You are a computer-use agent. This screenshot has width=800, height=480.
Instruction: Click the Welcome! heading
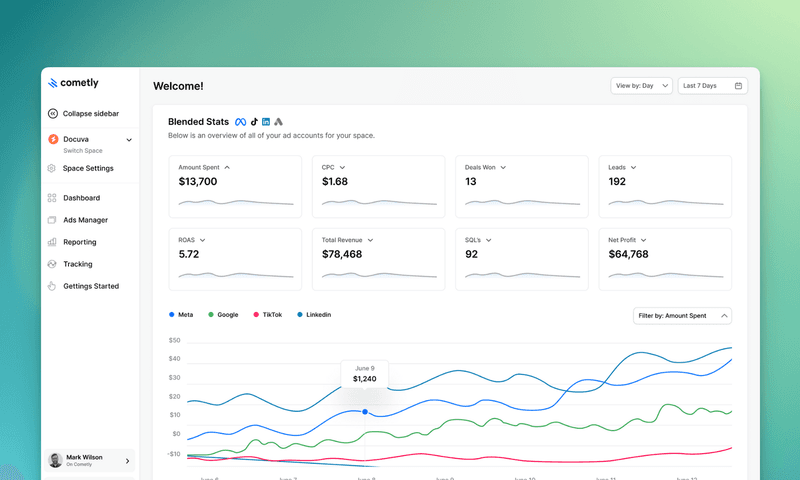[178, 86]
